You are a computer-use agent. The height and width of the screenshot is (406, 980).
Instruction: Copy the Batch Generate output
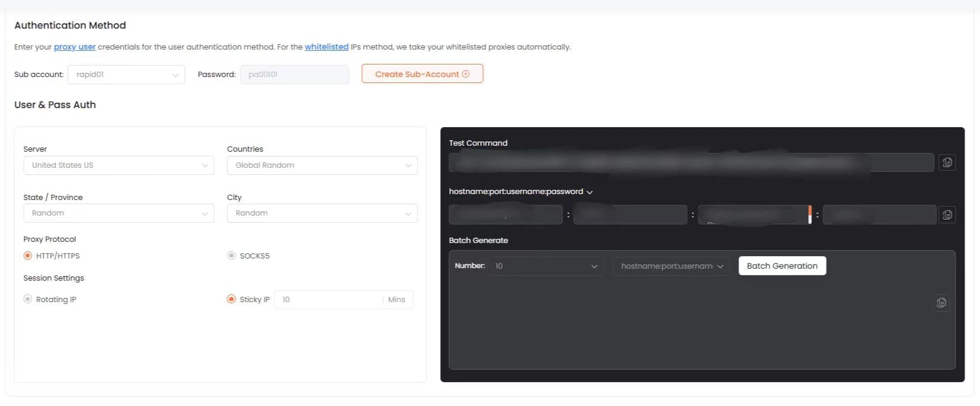pos(941,303)
